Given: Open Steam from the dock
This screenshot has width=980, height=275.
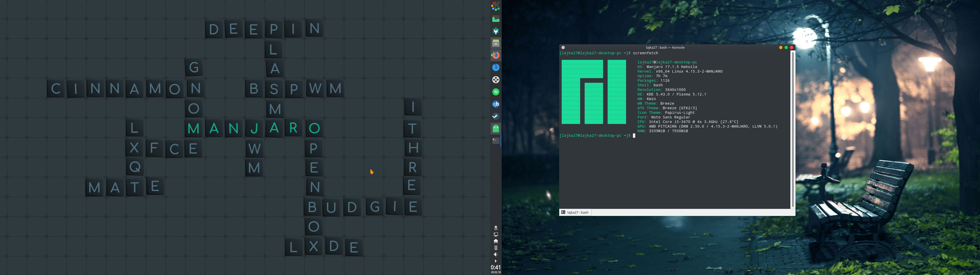Looking at the screenshot, I should [x=496, y=116].
